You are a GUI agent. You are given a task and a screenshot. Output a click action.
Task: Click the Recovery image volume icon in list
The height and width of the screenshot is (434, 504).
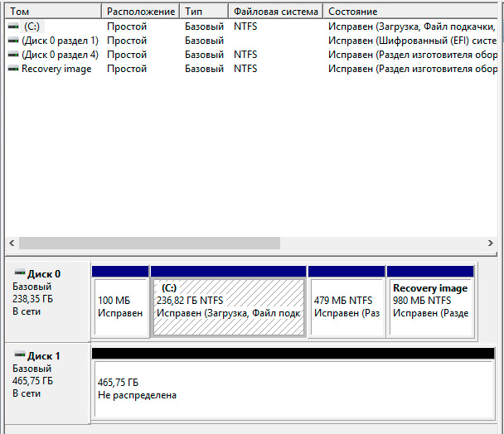point(13,69)
